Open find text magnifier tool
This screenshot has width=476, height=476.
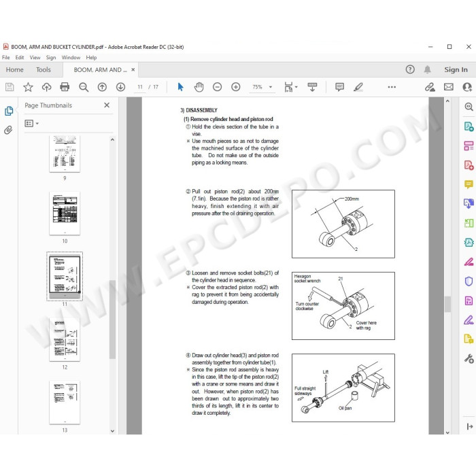(84, 87)
